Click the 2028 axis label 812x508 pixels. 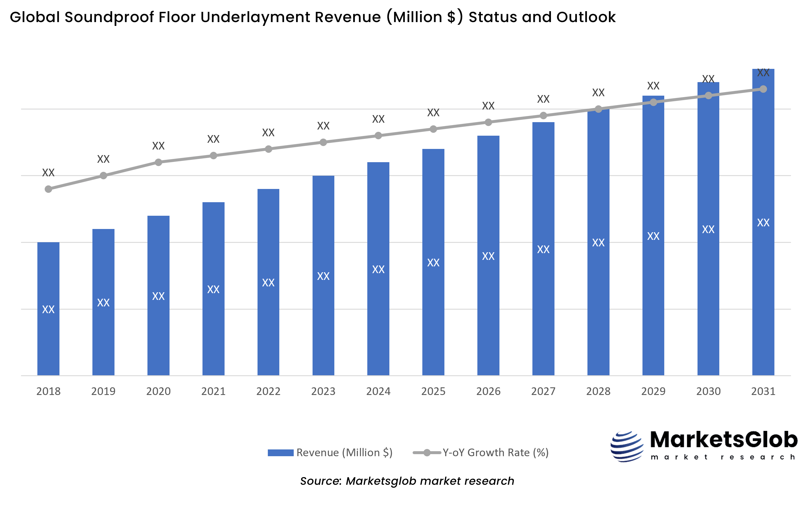coord(598,391)
